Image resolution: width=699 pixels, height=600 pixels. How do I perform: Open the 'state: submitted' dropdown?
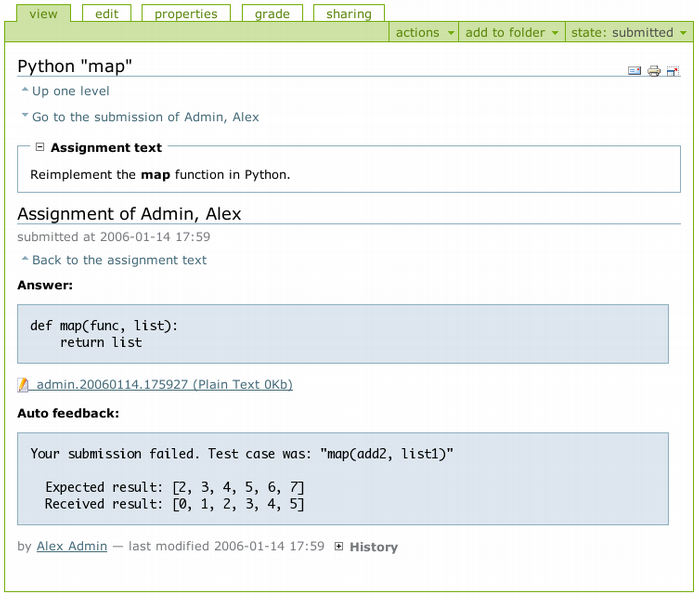click(x=627, y=32)
